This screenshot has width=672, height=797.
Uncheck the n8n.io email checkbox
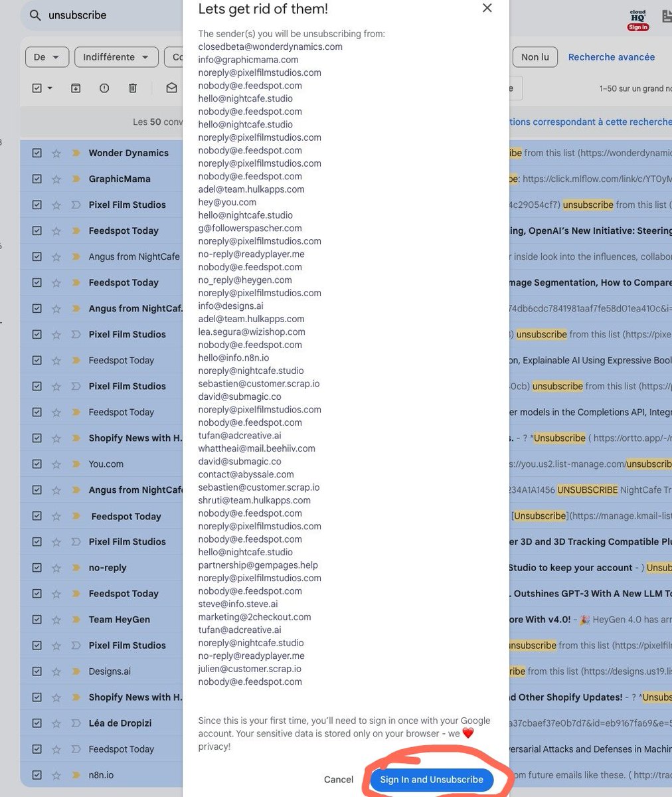click(x=37, y=774)
